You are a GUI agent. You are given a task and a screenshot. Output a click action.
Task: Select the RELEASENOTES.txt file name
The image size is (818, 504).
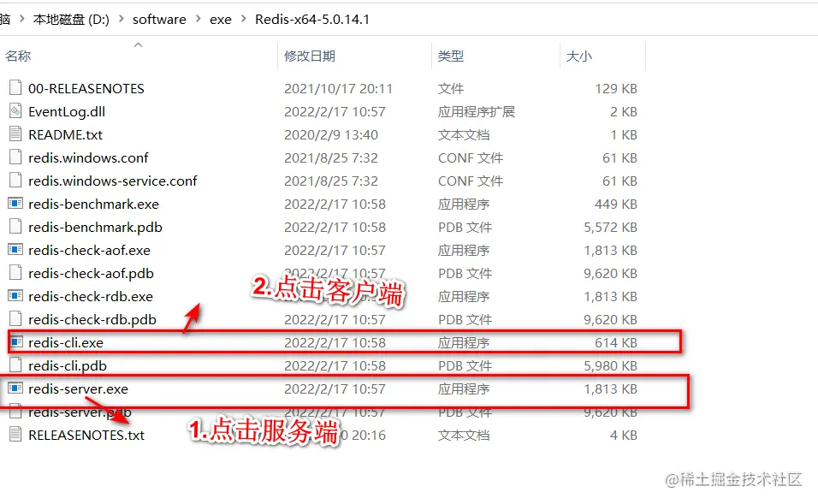coord(86,435)
